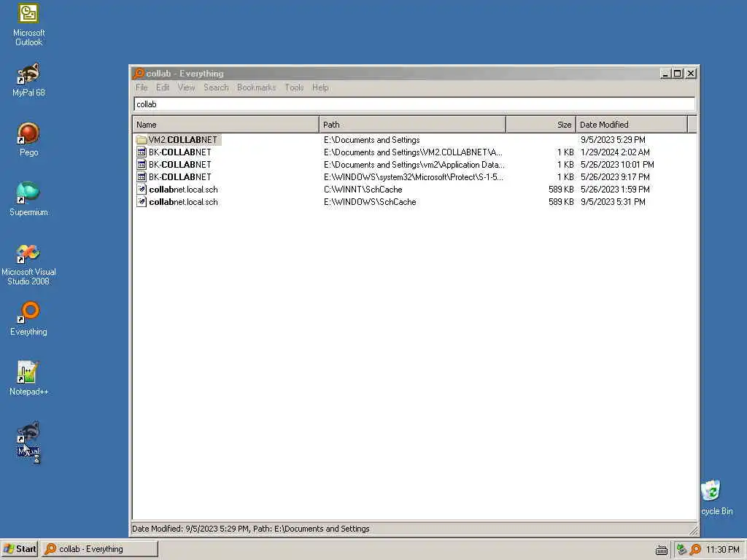
Task: Click icon of collabnet.local.sch in E:\WINDOWS\SchCache
Action: [142, 201]
